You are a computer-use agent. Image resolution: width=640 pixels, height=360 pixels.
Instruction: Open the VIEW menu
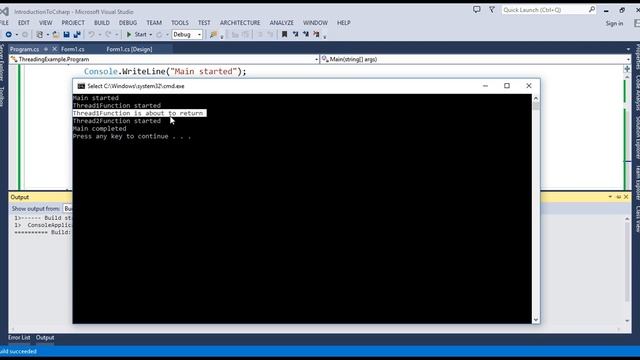(45, 23)
